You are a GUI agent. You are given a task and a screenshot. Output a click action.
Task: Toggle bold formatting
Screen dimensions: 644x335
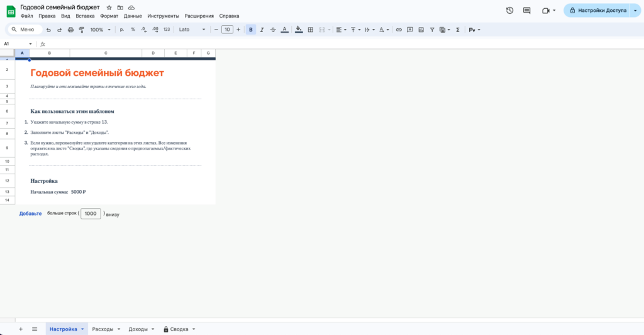pos(252,30)
